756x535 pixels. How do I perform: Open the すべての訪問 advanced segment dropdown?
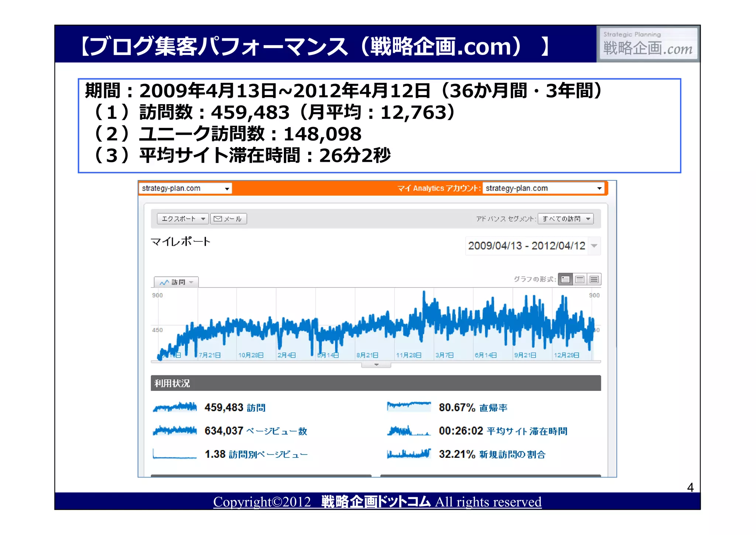tap(566, 219)
